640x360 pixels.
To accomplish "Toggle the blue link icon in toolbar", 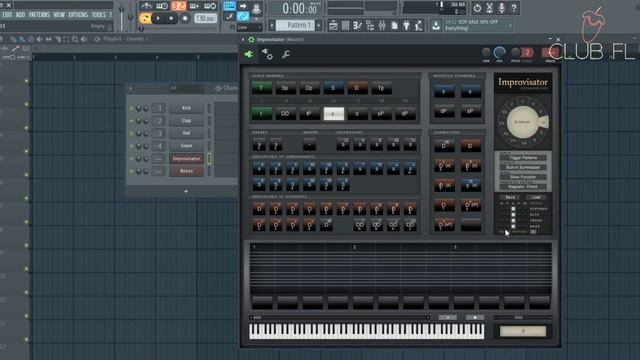I will [243, 17].
